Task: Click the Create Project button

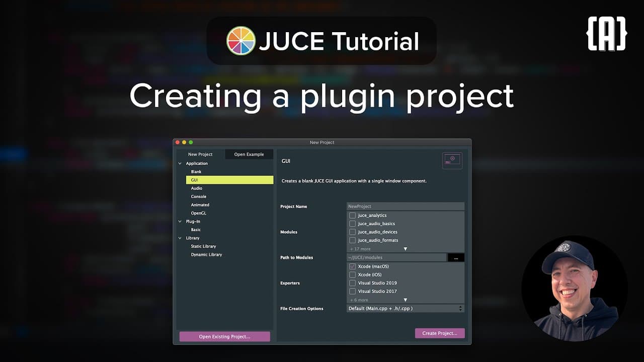Action: pyautogui.click(x=440, y=333)
